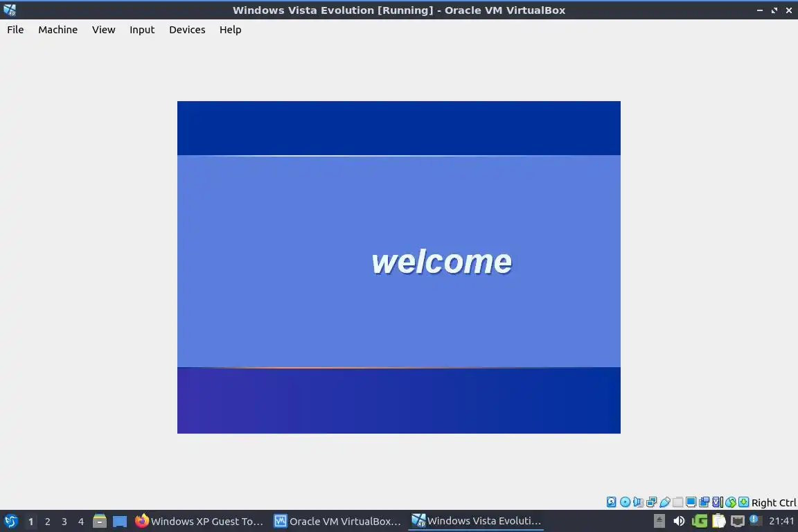Viewport: 798px width, 532px height.
Task: Open the Machine menu
Action: point(57,30)
